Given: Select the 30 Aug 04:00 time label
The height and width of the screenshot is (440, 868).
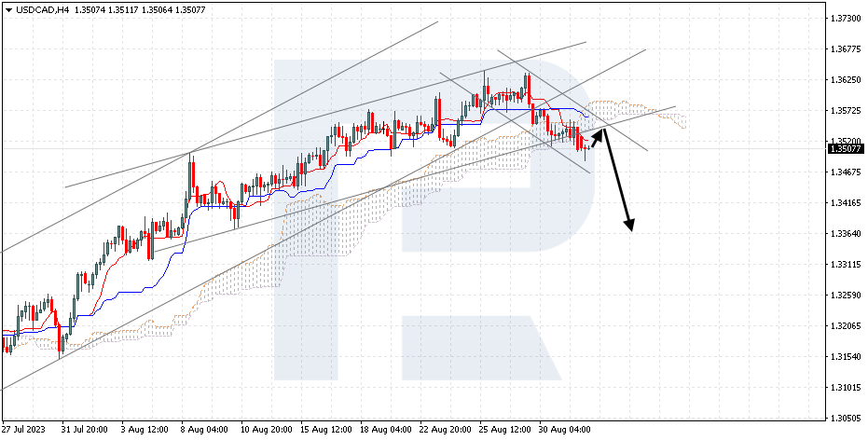Looking at the screenshot, I should (x=563, y=431).
